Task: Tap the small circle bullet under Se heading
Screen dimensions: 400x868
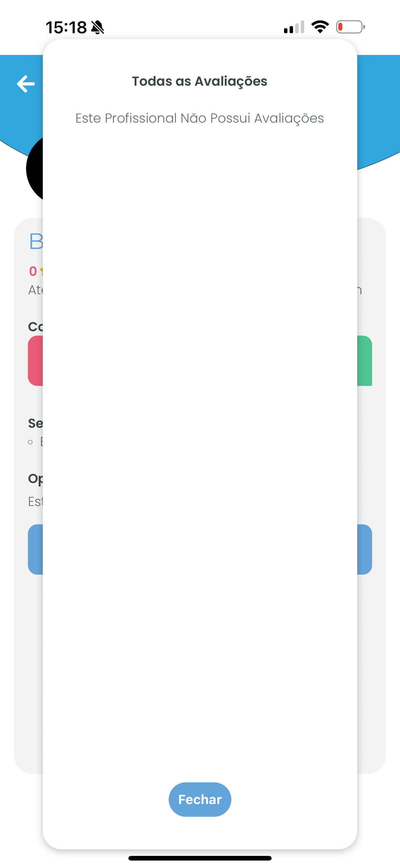Action: [x=30, y=442]
